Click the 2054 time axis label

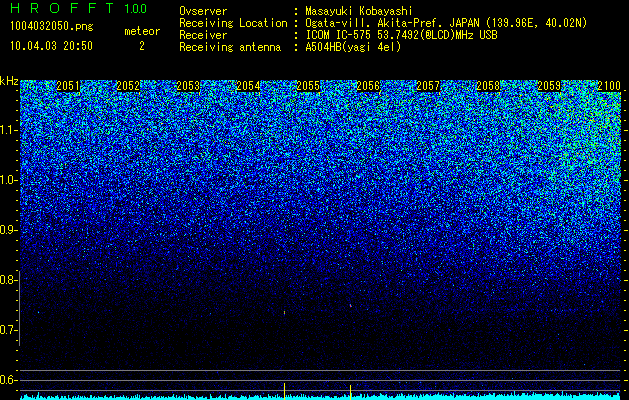point(248,86)
